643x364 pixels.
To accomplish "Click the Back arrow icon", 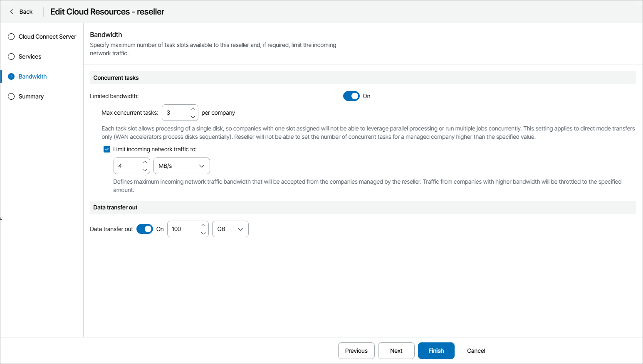I will [x=12, y=12].
